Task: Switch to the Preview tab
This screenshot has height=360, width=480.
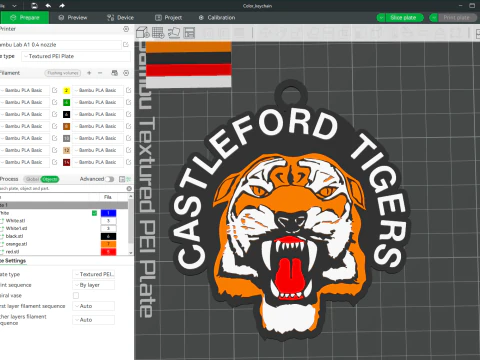Action: [73, 18]
